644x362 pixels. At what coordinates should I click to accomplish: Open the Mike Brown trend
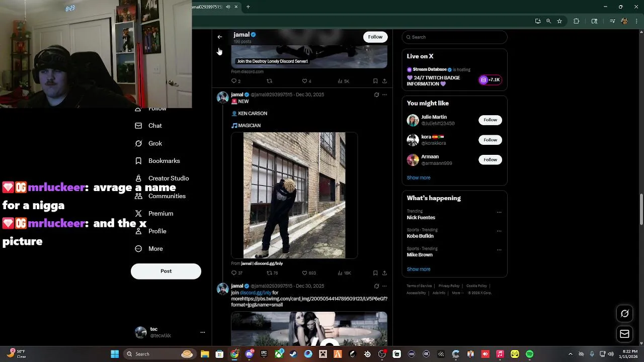coord(420,255)
